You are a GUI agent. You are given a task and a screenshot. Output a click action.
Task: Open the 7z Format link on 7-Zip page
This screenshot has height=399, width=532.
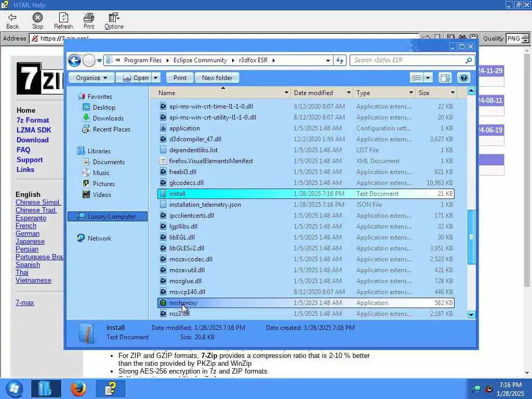[33, 120]
